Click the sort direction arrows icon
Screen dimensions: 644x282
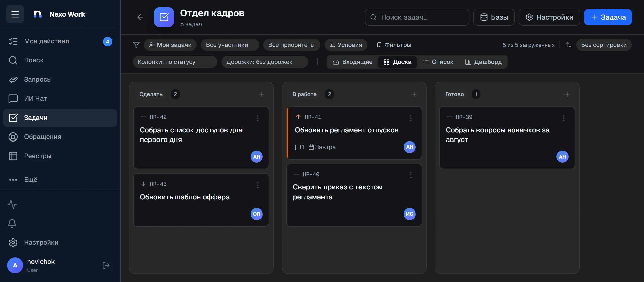[569, 45]
